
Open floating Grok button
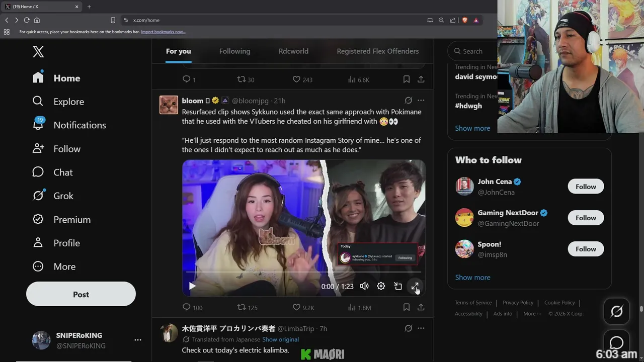coord(616,311)
